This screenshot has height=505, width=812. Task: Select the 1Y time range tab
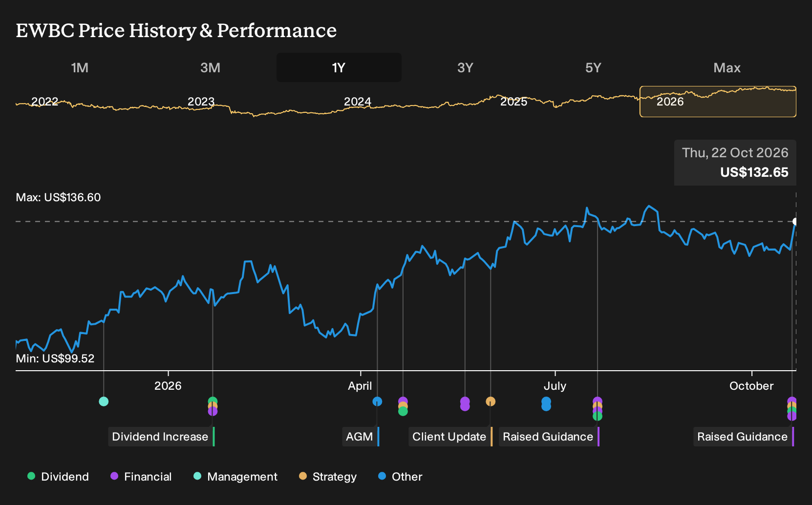[339, 67]
